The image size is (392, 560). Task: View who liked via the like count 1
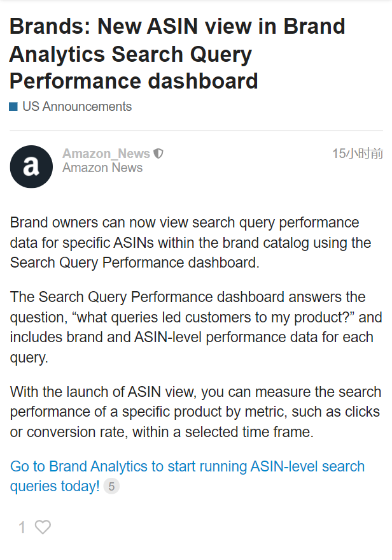pyautogui.click(x=22, y=528)
